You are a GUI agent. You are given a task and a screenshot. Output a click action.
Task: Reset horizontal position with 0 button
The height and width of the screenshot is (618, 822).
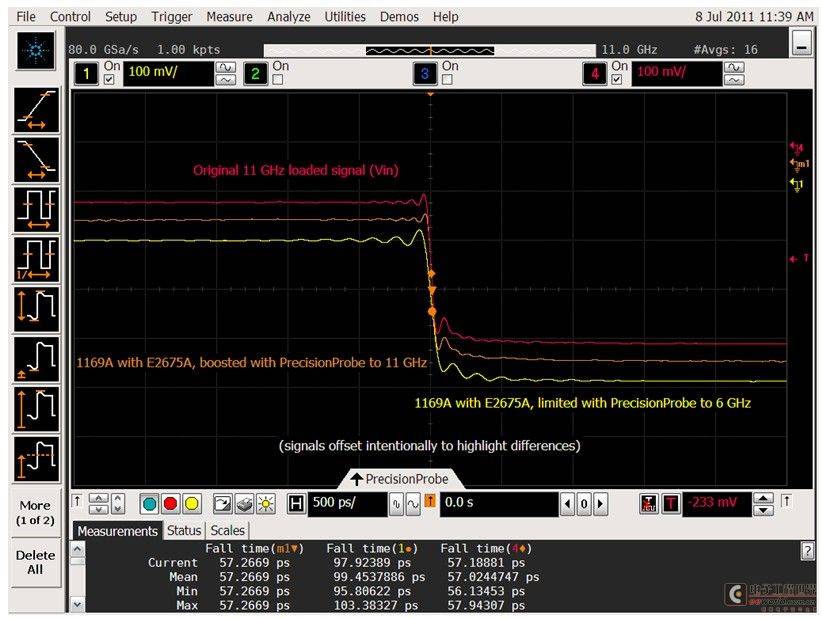coord(584,504)
